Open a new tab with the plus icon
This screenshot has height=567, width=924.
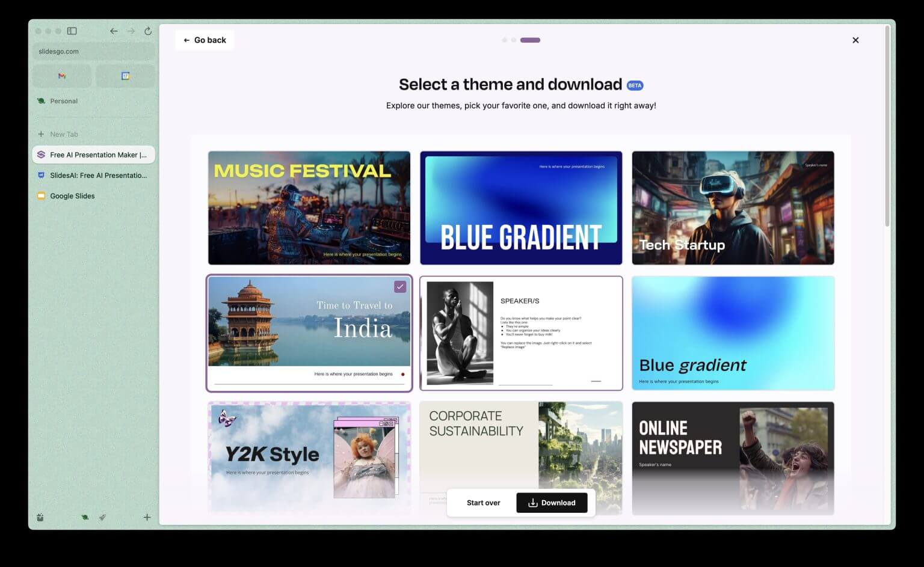click(x=146, y=517)
